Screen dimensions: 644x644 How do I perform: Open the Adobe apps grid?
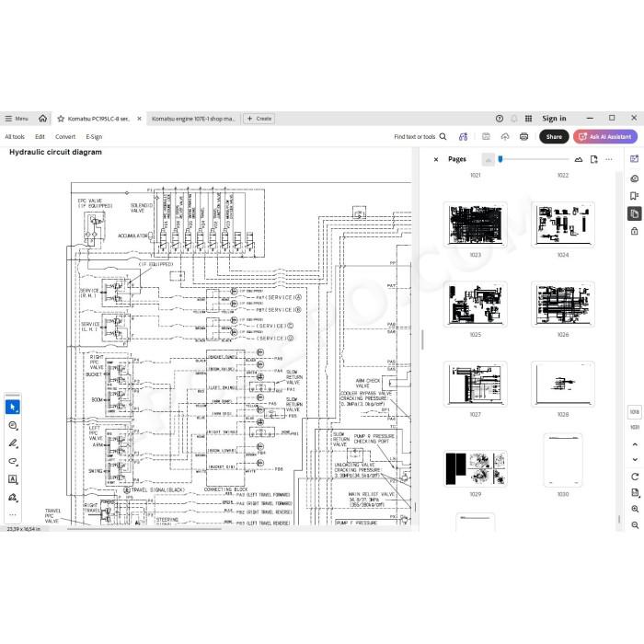[x=529, y=119]
